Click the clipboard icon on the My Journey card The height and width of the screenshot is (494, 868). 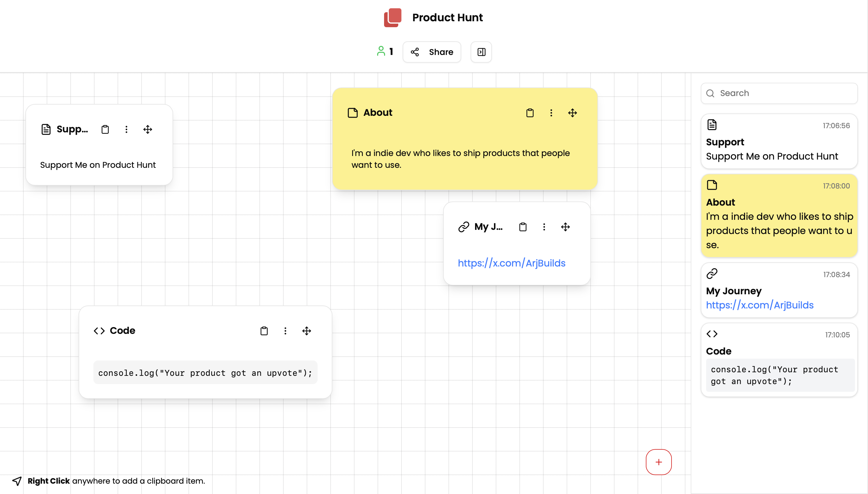(x=523, y=227)
